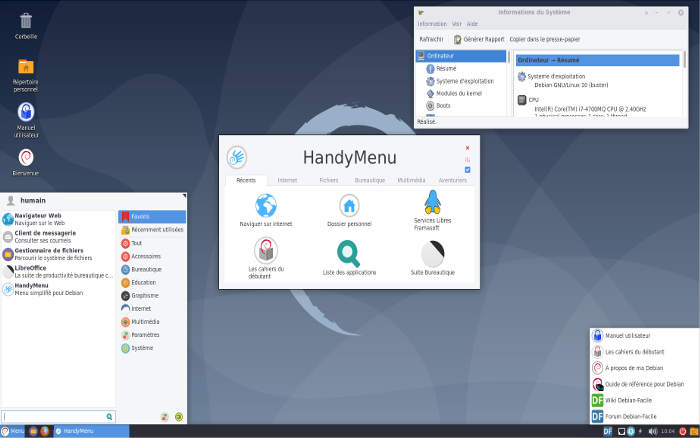700x438 pixels.
Task: Click the Rafraîchir toolbar button
Action: (x=431, y=39)
